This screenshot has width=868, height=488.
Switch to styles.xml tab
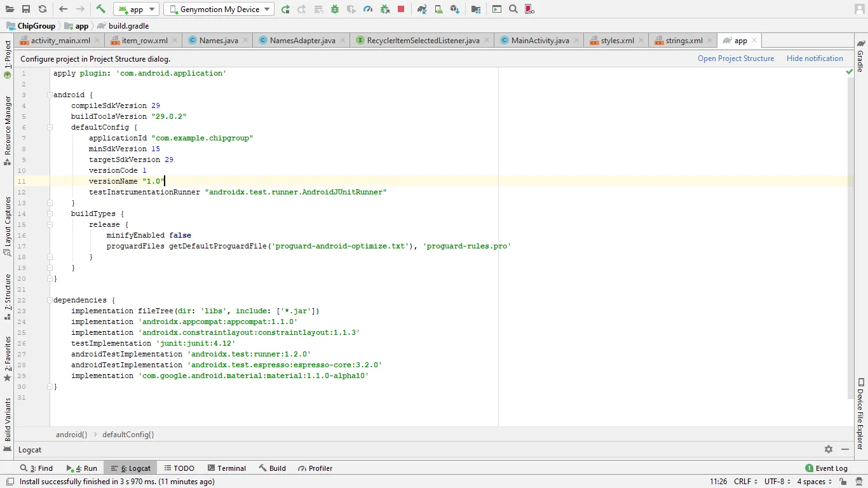click(617, 40)
